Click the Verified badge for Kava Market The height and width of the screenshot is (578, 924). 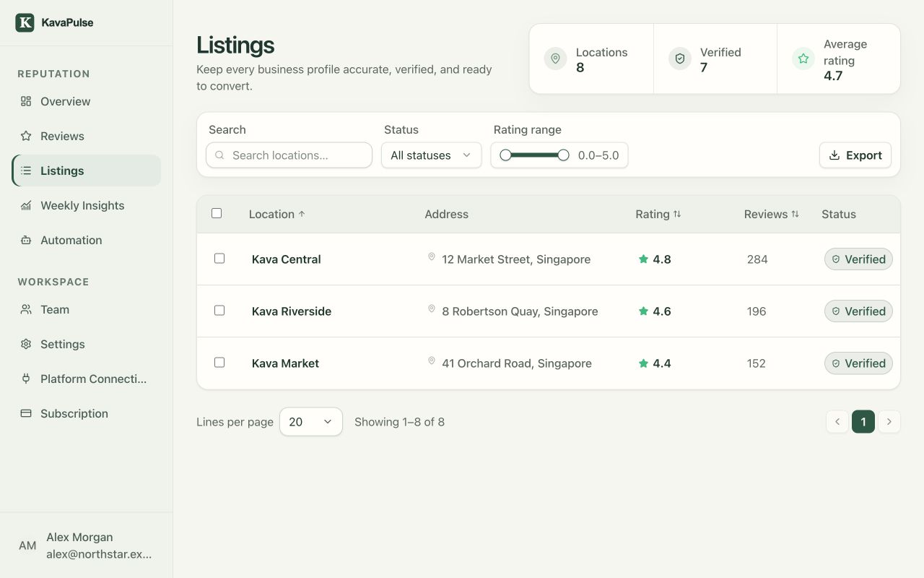pyautogui.click(x=858, y=363)
